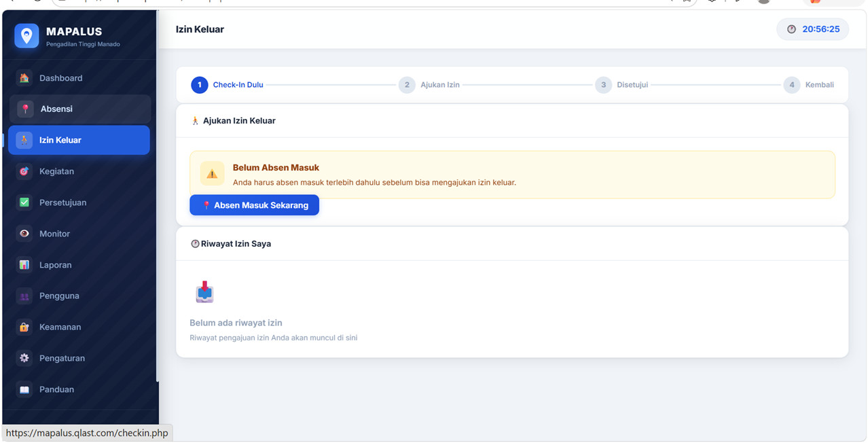Open the Laporan menu item

79,265
